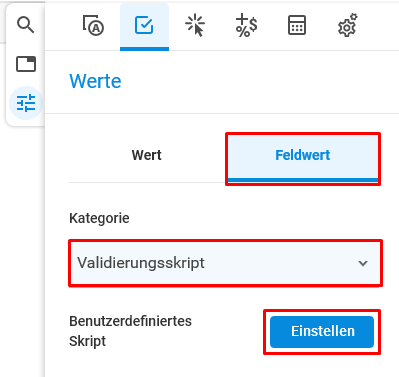Screen dimensions: 399x377
Task: Click the divider line below Werte
Action: [x=222, y=113]
